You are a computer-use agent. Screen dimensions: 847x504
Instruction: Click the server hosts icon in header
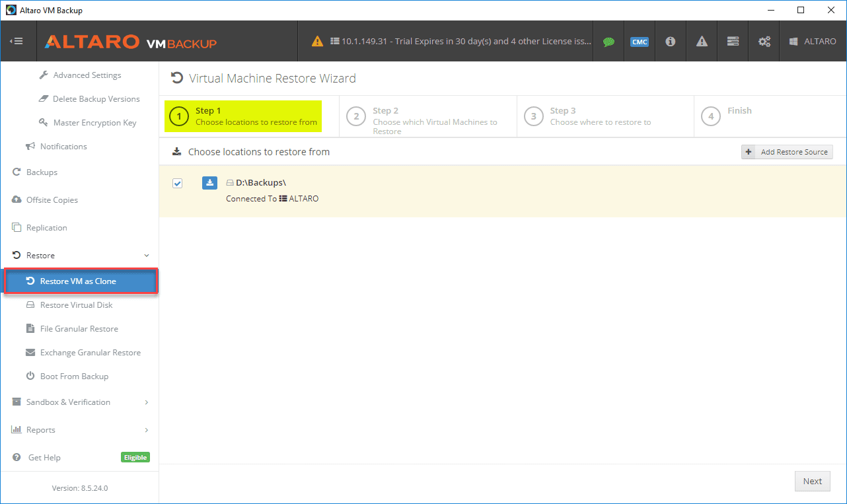(733, 42)
